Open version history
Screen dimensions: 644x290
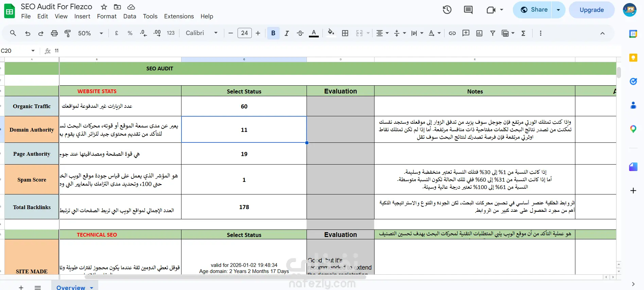pyautogui.click(x=447, y=10)
